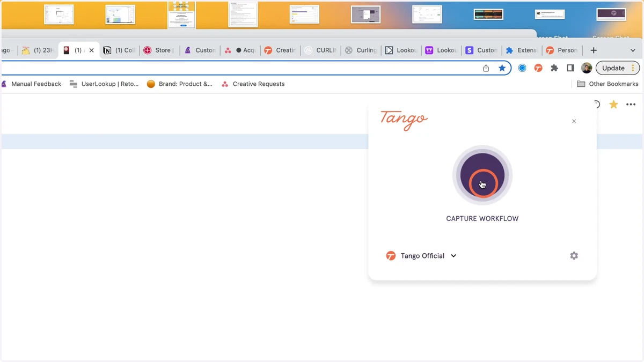The image size is (644, 362).
Task: Open the Other Bookmarks folder
Action: coord(608,84)
